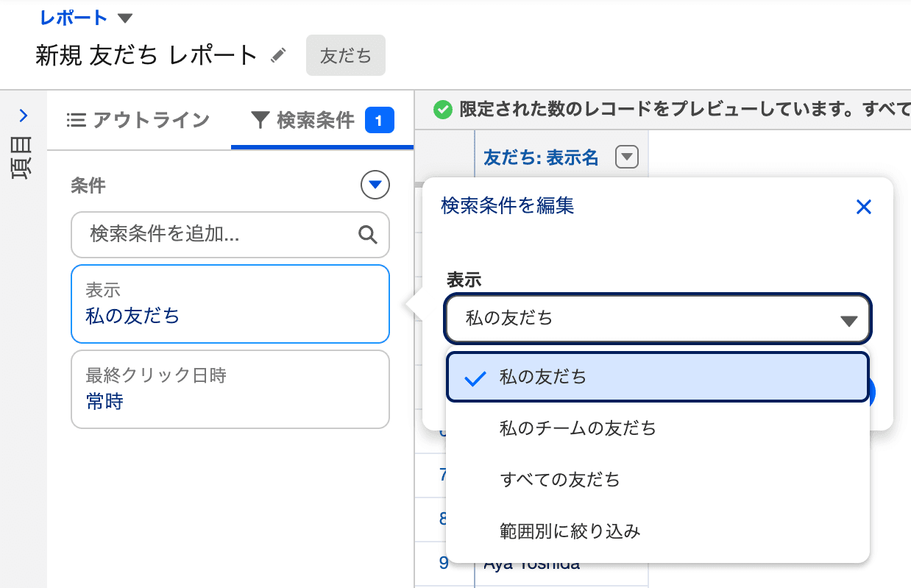Select the 表示 私の友だち filter card
911x588 pixels.
[x=230, y=304]
